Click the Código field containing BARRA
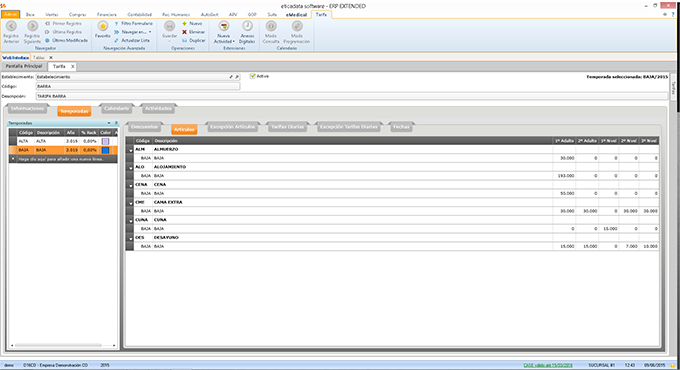 [x=137, y=86]
